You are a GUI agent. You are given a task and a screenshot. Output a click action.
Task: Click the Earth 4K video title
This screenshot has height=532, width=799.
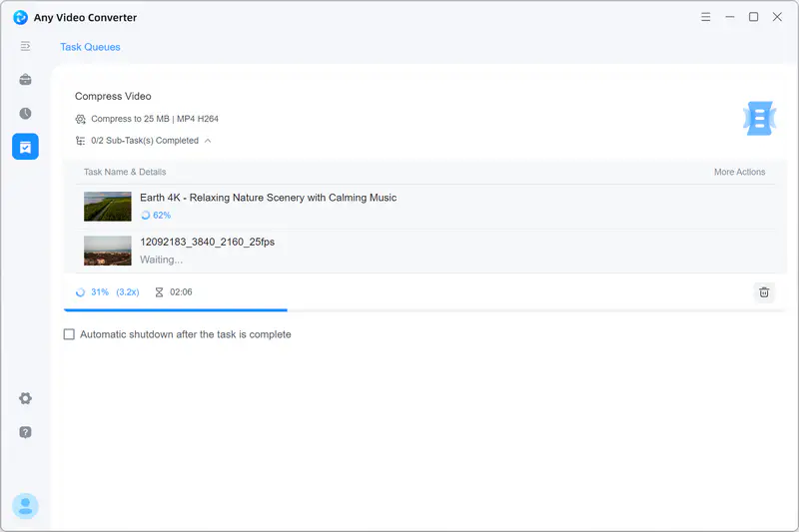[x=268, y=198]
